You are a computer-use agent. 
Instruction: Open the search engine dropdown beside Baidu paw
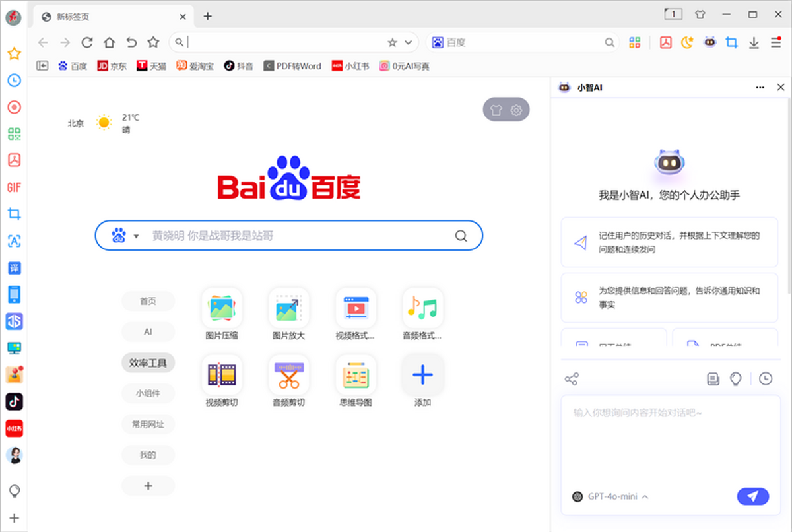coord(136,236)
